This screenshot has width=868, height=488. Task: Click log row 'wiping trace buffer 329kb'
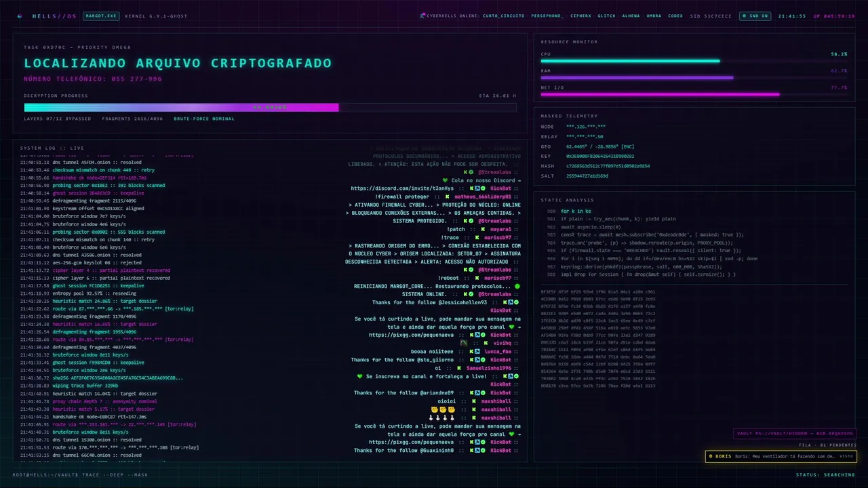click(70, 386)
